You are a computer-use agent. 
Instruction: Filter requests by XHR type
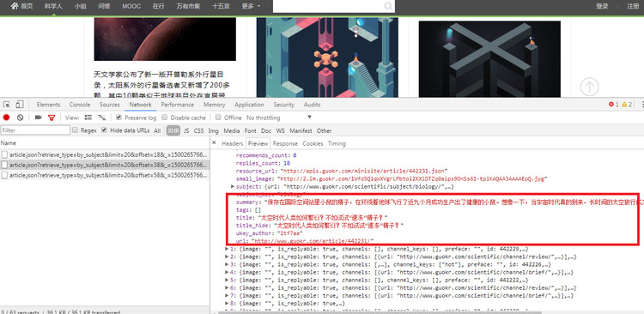(173, 131)
